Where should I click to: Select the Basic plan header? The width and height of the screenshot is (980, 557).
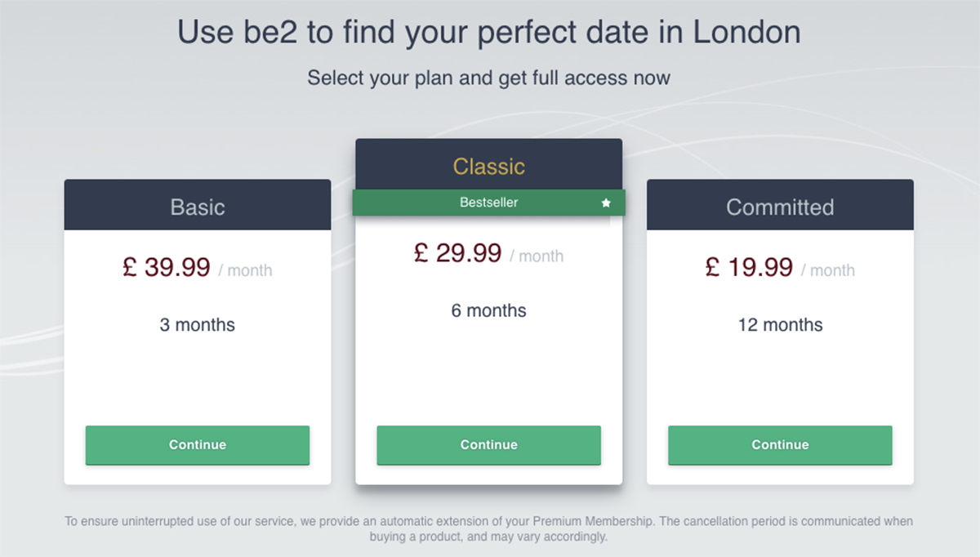pyautogui.click(x=198, y=207)
